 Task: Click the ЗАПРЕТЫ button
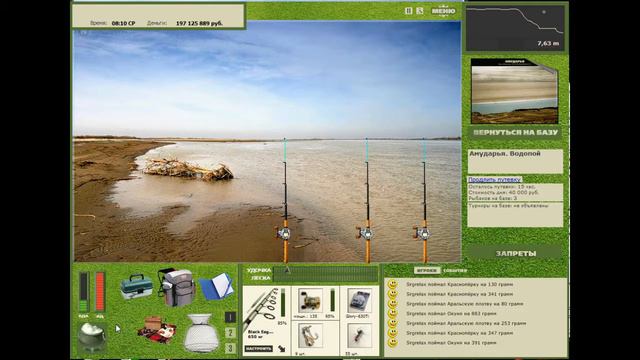point(516,253)
